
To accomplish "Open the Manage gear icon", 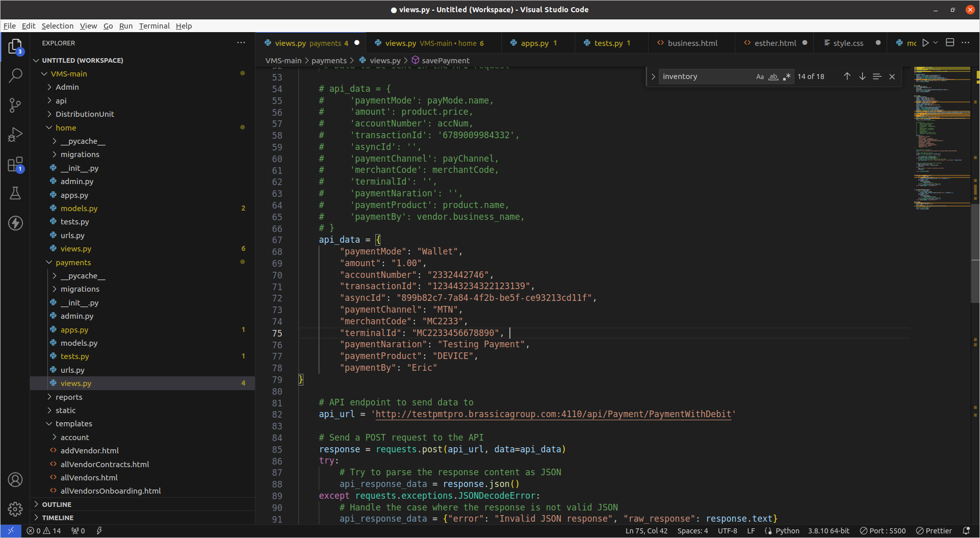I will click(x=15, y=509).
